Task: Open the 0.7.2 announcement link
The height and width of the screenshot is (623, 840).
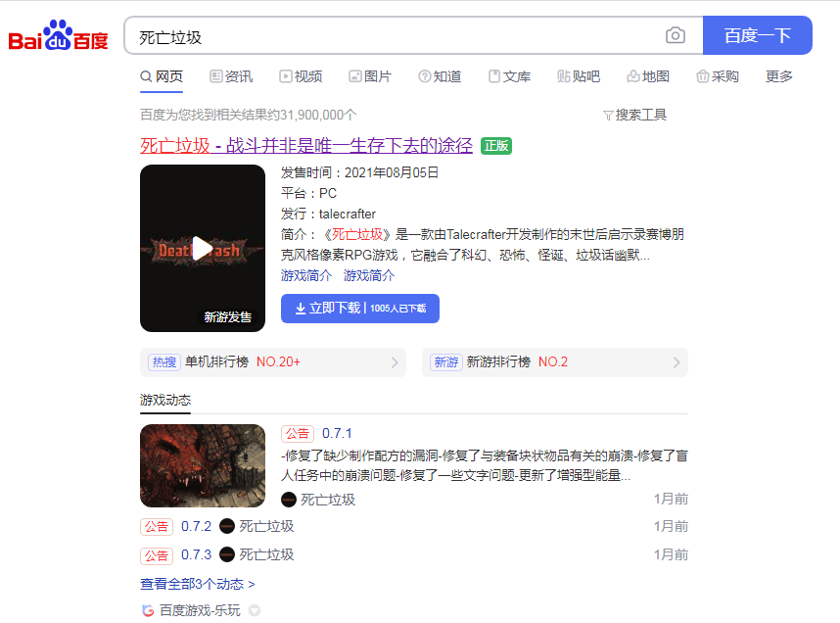Action: tap(196, 526)
